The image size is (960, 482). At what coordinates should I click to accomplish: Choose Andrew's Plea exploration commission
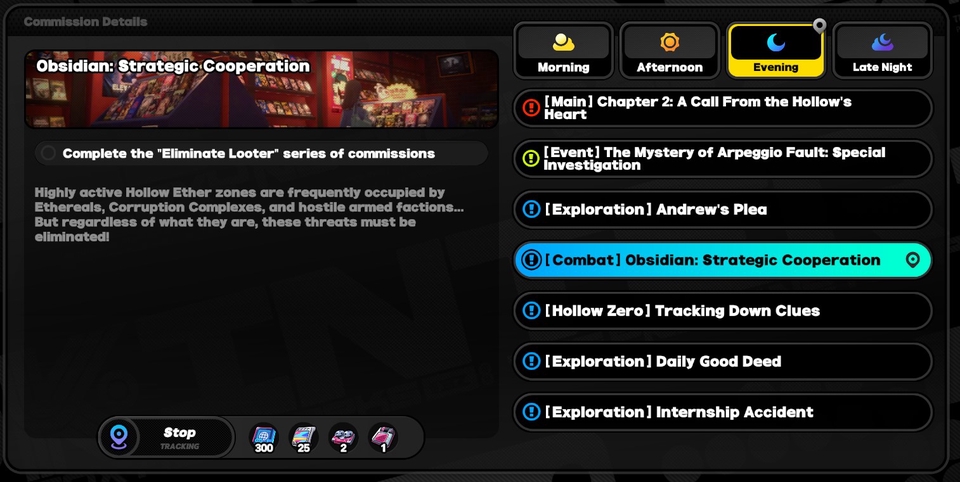tap(723, 209)
